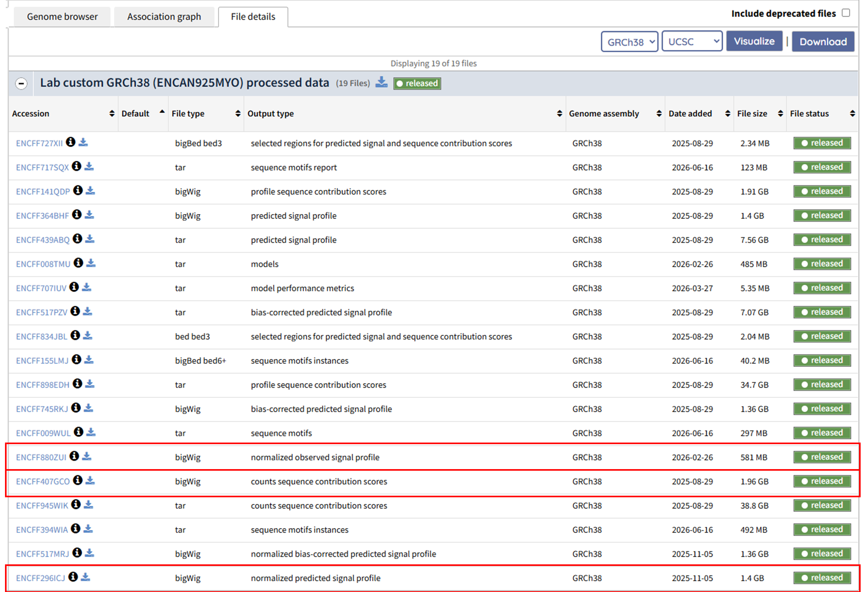Open info icon for ENCFF141QDP
The image size is (868, 592).
[78, 190]
